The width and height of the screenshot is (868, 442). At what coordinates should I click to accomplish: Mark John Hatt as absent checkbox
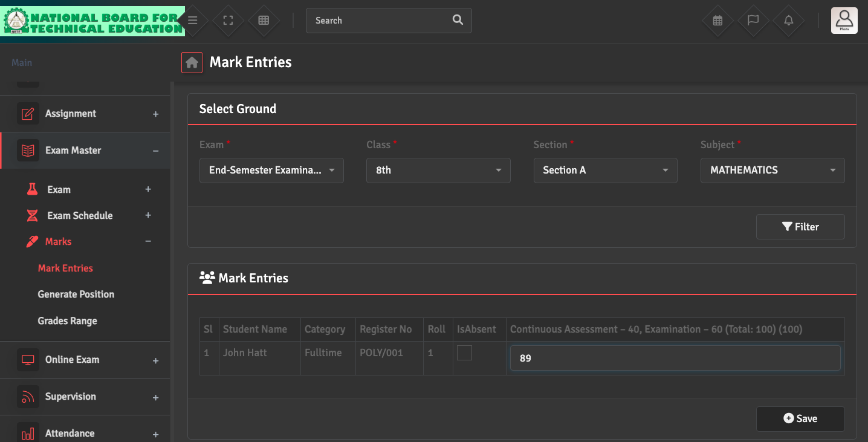click(464, 353)
